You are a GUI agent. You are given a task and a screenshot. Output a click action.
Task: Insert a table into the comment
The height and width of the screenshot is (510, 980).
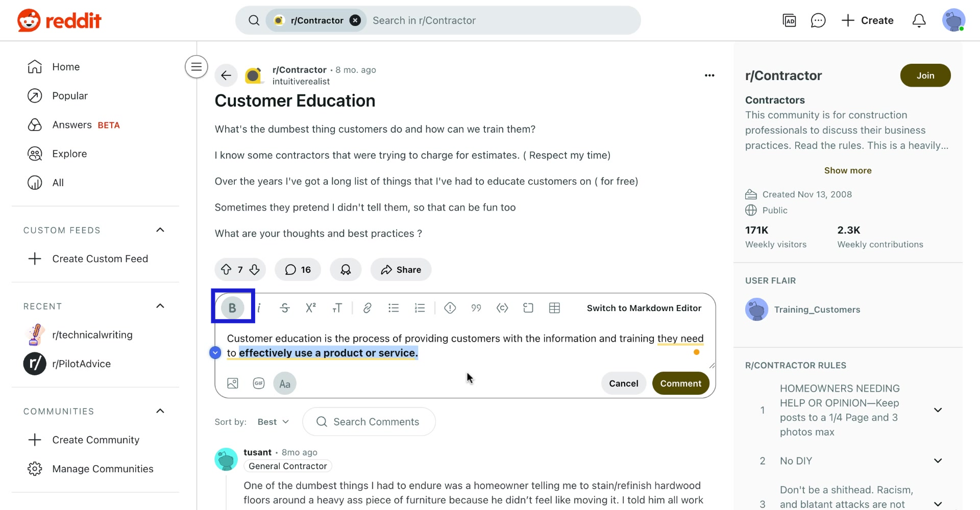pyautogui.click(x=554, y=308)
